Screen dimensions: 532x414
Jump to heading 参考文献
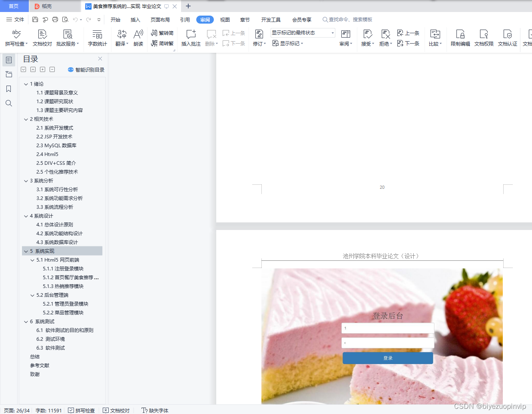[40, 366]
